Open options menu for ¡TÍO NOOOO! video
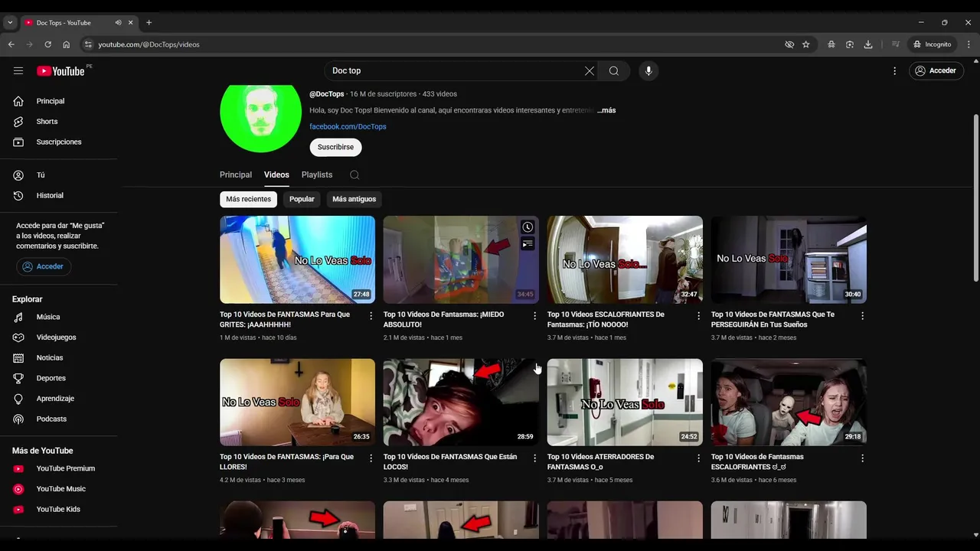The image size is (980, 551). (698, 315)
